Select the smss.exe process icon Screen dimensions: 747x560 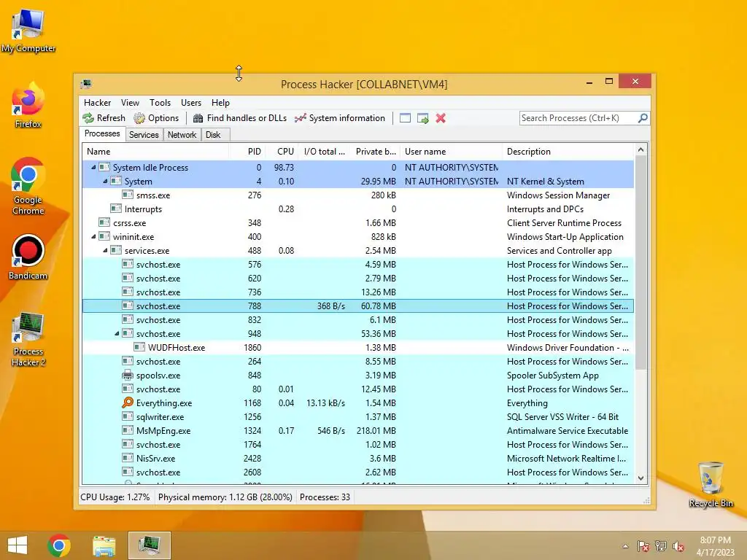(128, 195)
